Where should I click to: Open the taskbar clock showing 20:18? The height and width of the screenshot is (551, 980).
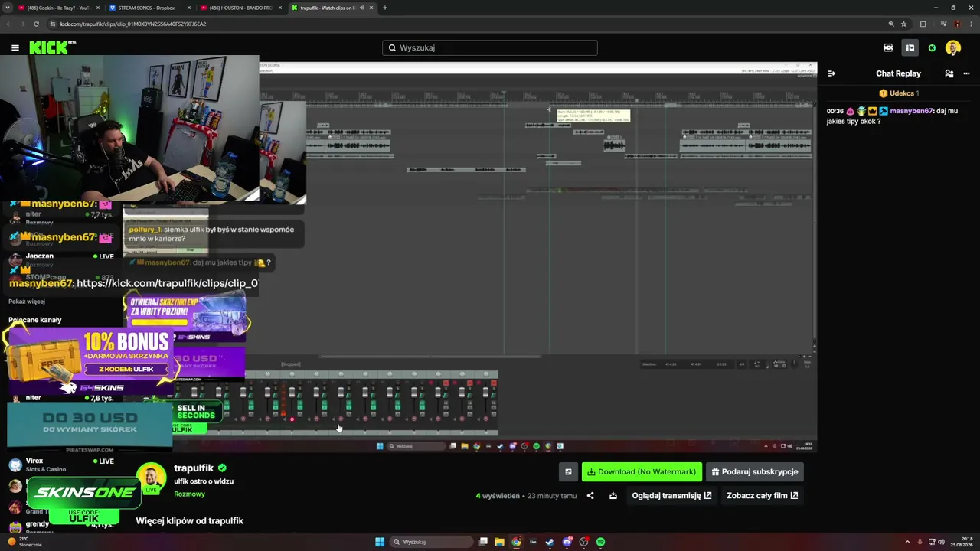962,542
